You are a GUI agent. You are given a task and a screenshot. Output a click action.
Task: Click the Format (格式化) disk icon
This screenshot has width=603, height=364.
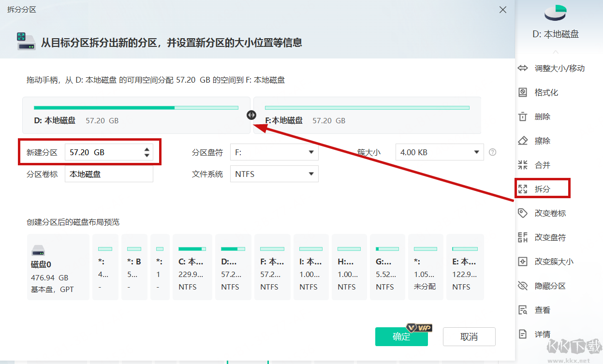522,92
